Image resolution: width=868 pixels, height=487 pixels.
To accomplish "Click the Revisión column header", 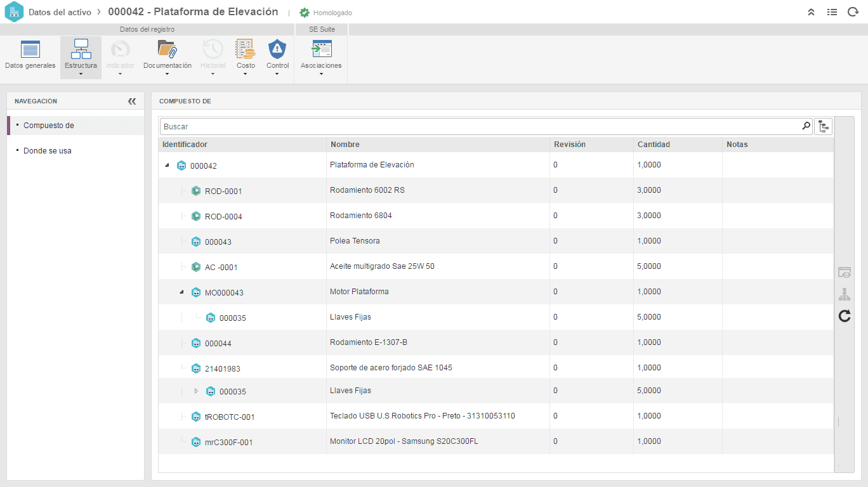I will pyautogui.click(x=591, y=145).
